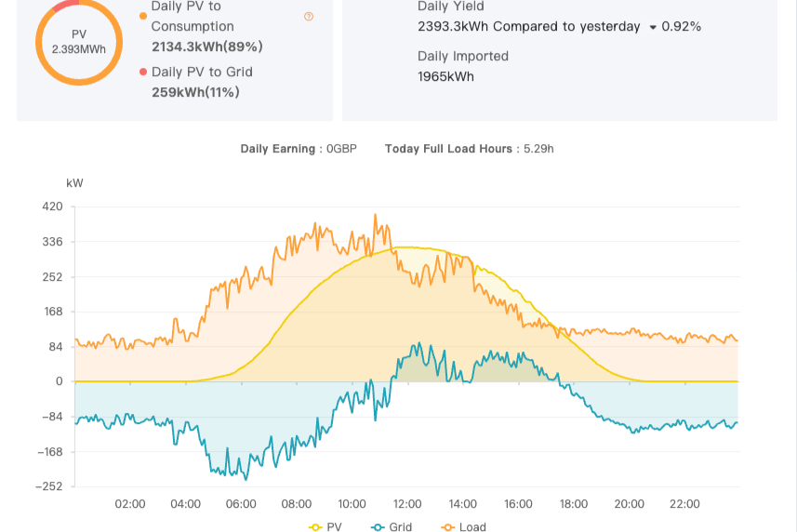Click the 420 kW axis label

[x=52, y=206]
